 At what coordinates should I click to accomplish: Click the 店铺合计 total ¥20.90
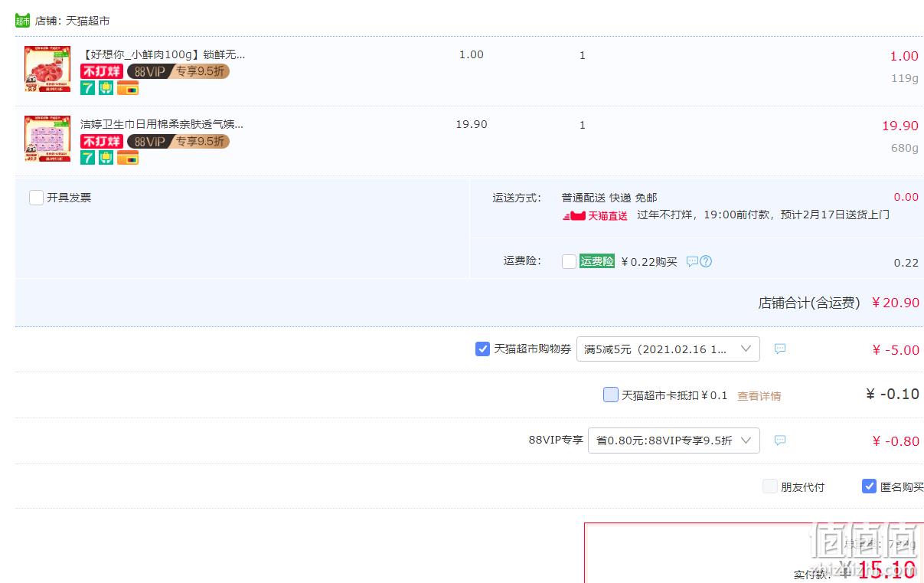pyautogui.click(x=895, y=303)
